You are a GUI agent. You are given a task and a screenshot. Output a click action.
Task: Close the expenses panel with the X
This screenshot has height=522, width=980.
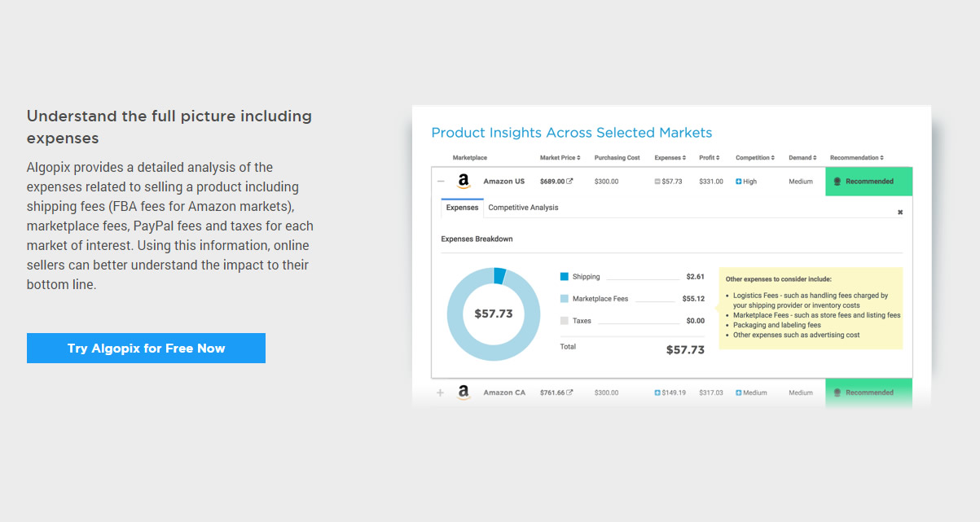pos(900,212)
